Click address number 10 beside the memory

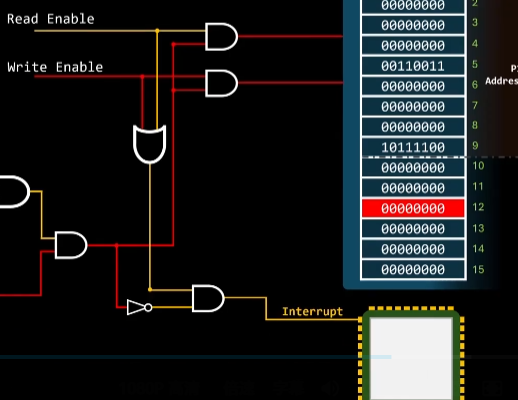[x=478, y=166]
